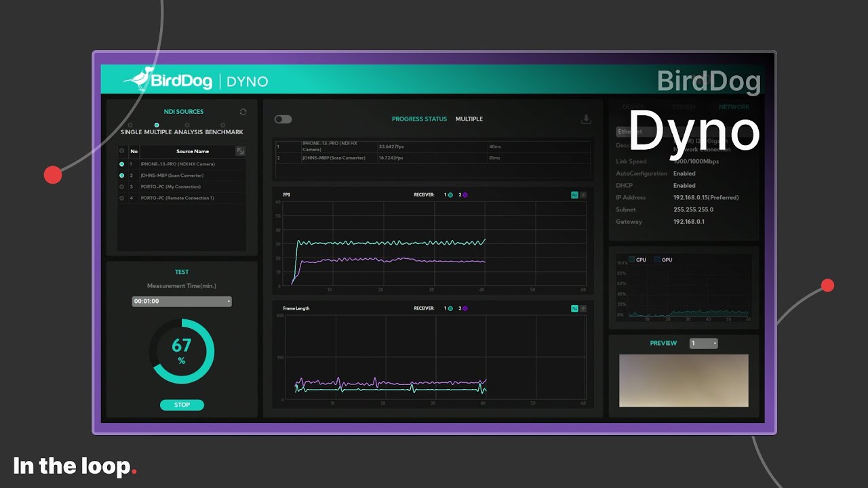868x488 pixels.
Task: Click the 16.7243fps value in the status table
Action: click(x=391, y=158)
